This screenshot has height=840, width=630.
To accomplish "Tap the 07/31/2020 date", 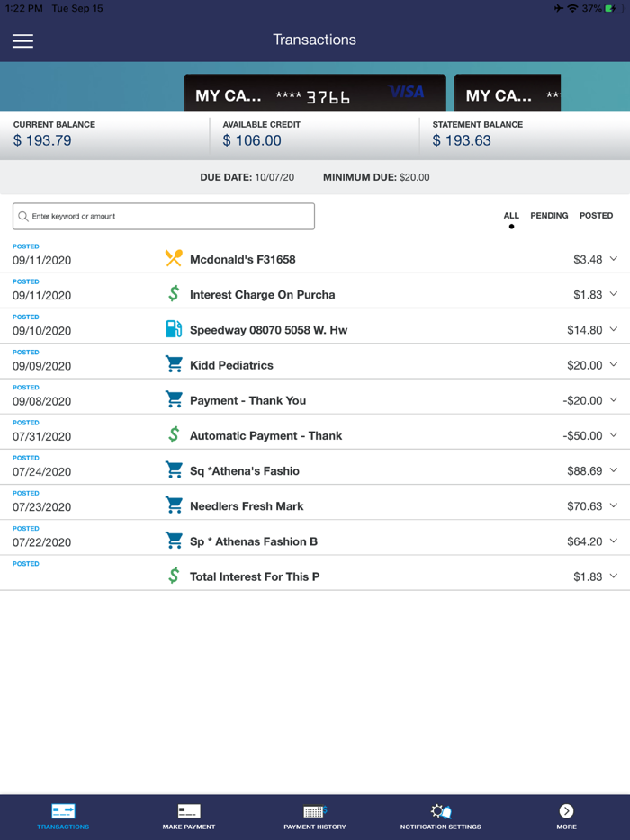I will point(41,436).
